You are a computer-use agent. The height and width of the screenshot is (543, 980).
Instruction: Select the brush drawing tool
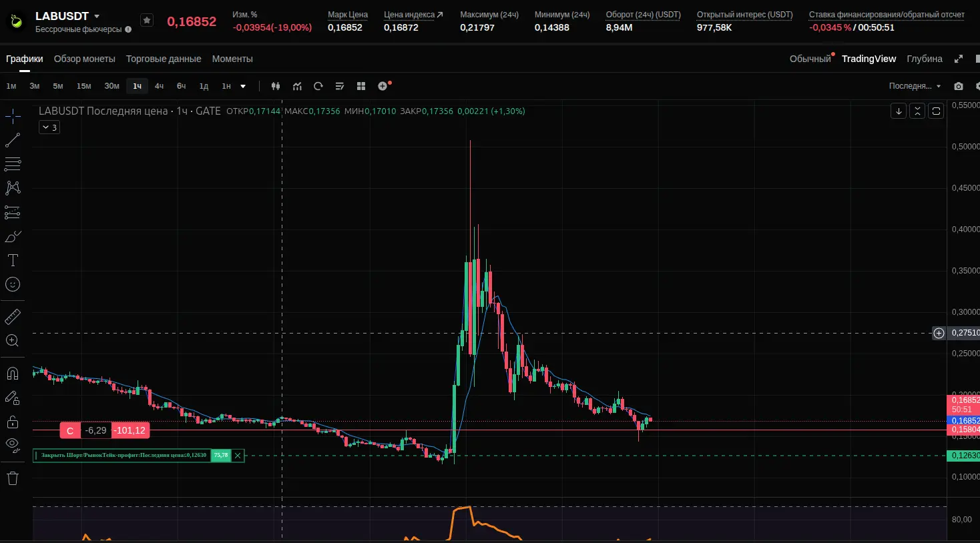pos(13,236)
